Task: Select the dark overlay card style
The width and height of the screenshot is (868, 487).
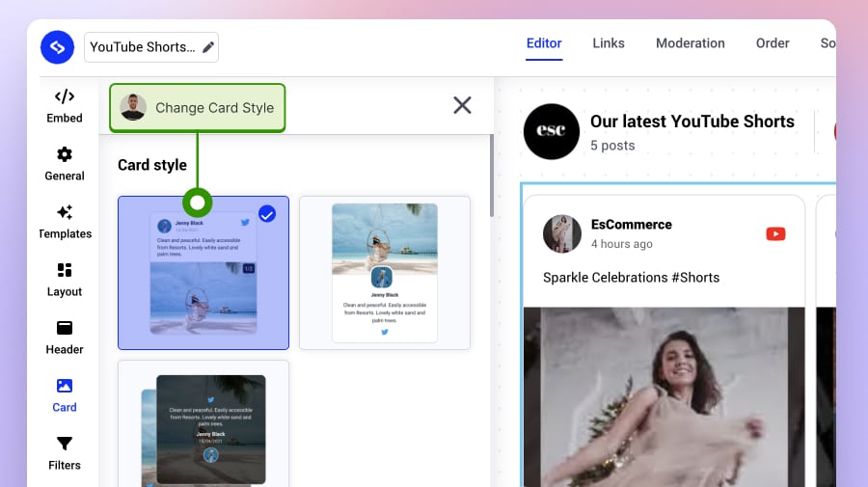Action: point(203,424)
